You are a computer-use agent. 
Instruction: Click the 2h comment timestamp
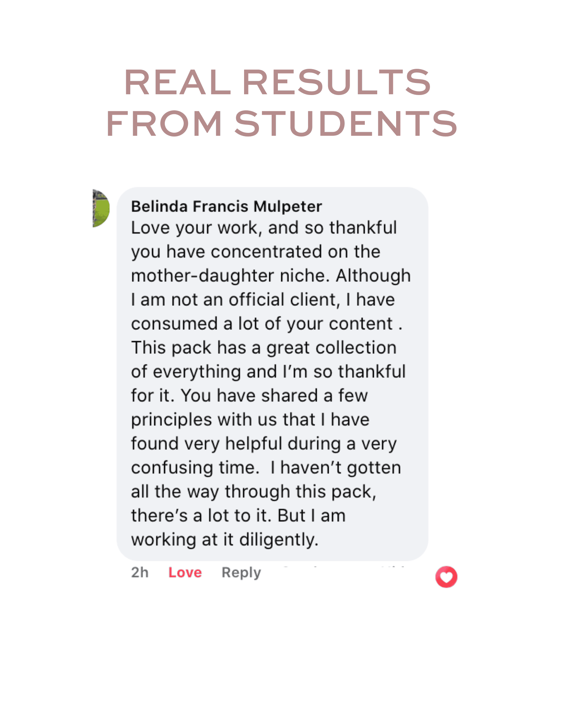pos(140,572)
